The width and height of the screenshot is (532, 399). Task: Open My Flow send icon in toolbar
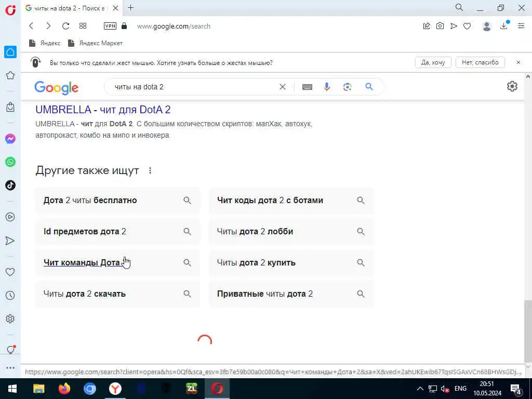(x=454, y=26)
